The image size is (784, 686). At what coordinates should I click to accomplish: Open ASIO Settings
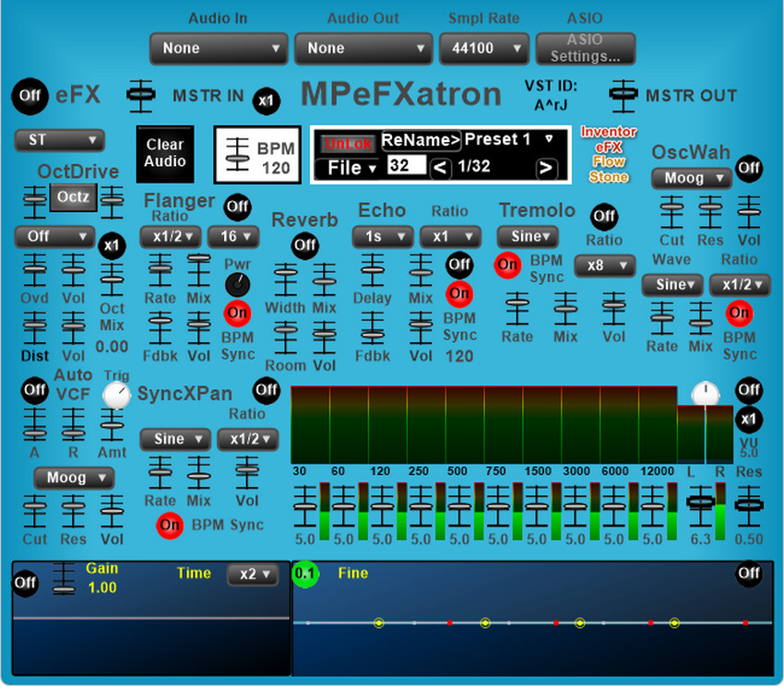585,48
